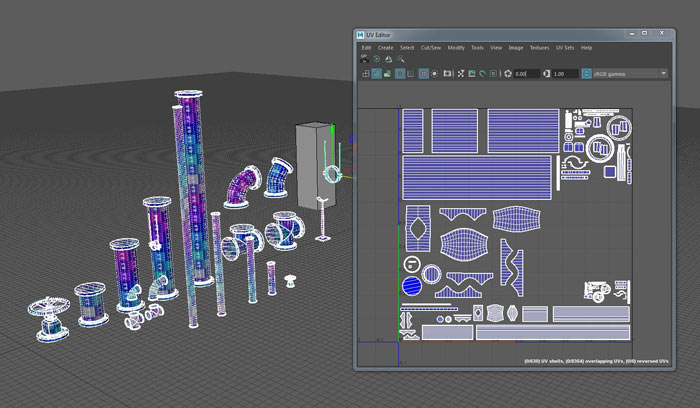Click the Modify menu
The width and height of the screenshot is (700, 408).
(x=456, y=47)
